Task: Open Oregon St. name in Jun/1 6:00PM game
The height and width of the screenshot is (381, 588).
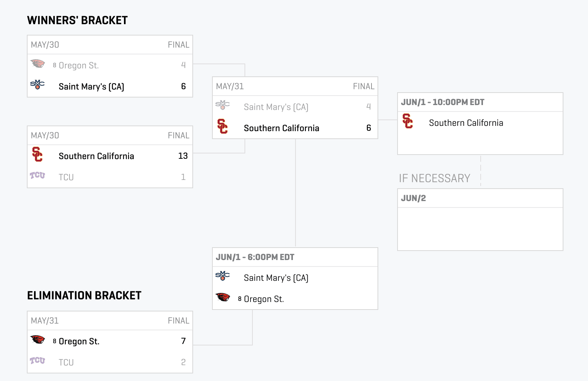Action: coord(264,299)
